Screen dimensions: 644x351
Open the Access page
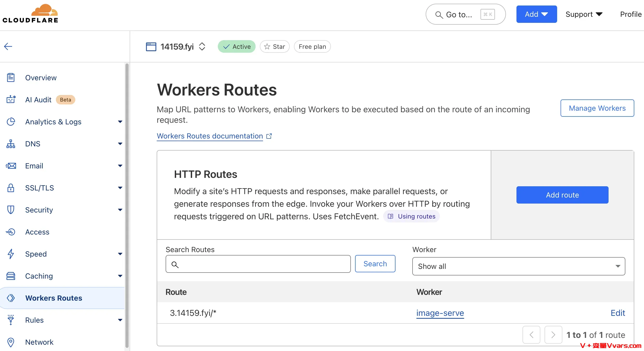(37, 232)
